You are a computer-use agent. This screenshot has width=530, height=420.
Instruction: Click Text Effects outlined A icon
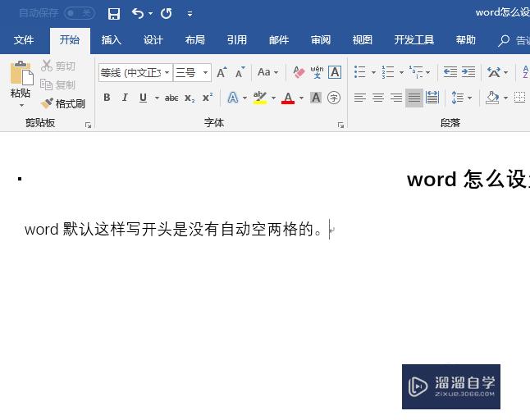(x=232, y=98)
